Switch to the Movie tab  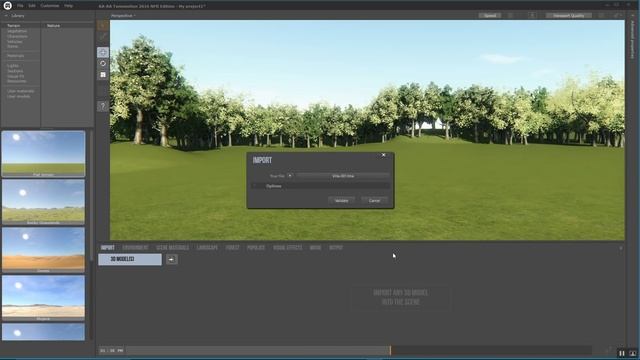pos(316,248)
